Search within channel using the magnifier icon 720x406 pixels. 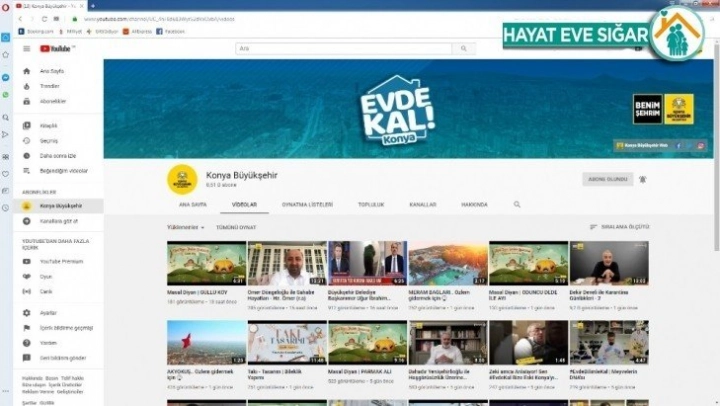[517, 204]
